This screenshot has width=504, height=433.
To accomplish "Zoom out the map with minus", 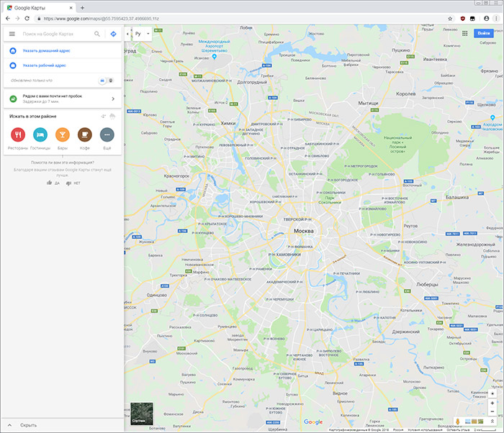I will click(x=492, y=411).
